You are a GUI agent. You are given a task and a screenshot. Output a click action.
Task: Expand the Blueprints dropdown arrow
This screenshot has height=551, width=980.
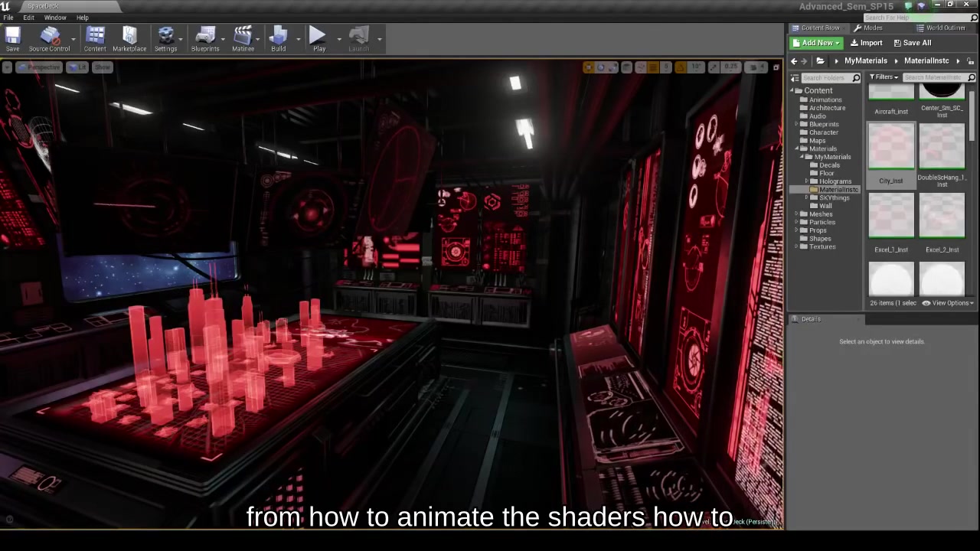224,39
